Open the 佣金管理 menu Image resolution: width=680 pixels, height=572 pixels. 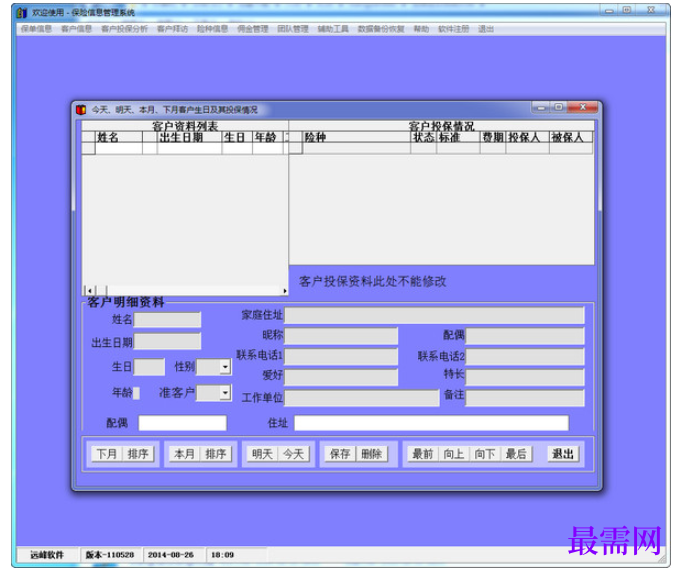tap(253, 29)
